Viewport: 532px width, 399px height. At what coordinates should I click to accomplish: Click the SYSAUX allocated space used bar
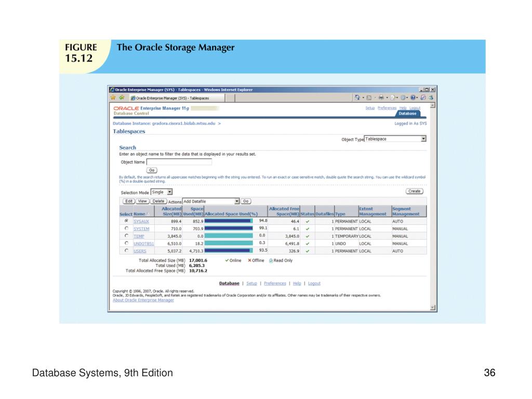pos(229,221)
